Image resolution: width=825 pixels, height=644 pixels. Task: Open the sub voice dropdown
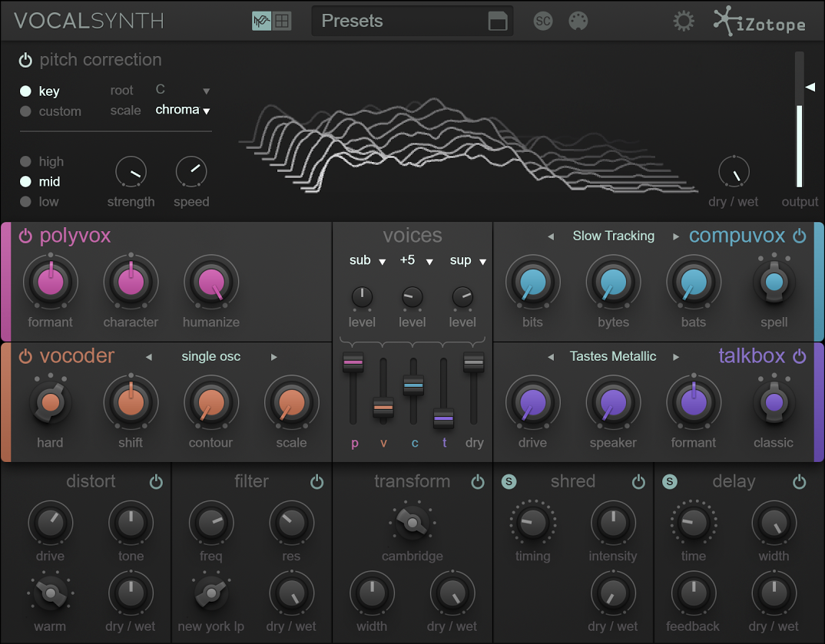[x=366, y=261]
